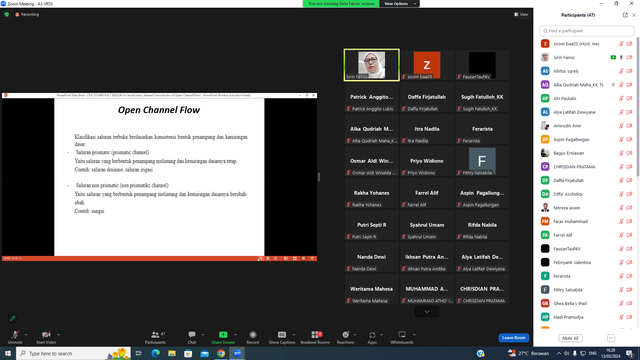This screenshot has width=640, height=360.
Task: Toggle Unmute microphone
Action: pyautogui.click(x=15, y=335)
